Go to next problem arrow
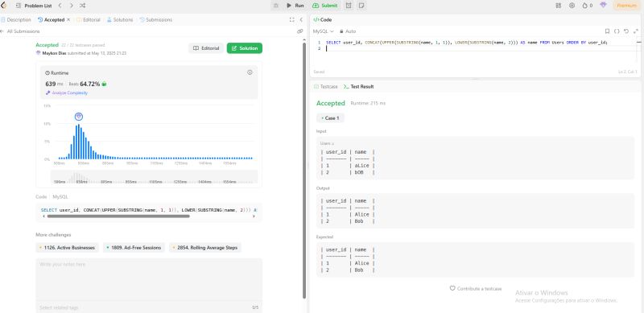The width and height of the screenshot is (644, 313). (x=72, y=6)
